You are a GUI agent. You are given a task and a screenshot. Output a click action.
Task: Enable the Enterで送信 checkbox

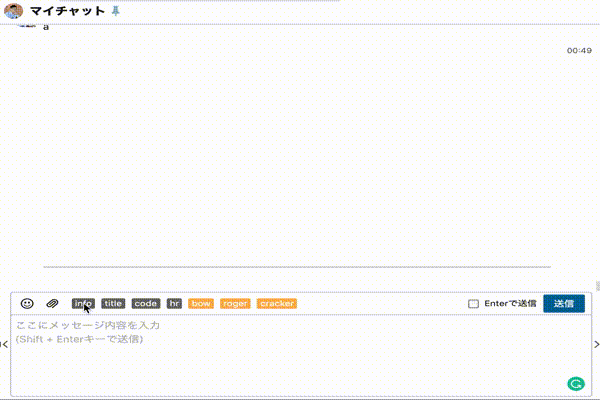[473, 304]
